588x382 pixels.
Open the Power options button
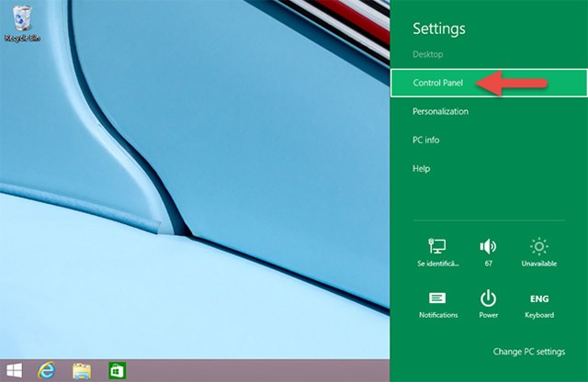click(488, 299)
